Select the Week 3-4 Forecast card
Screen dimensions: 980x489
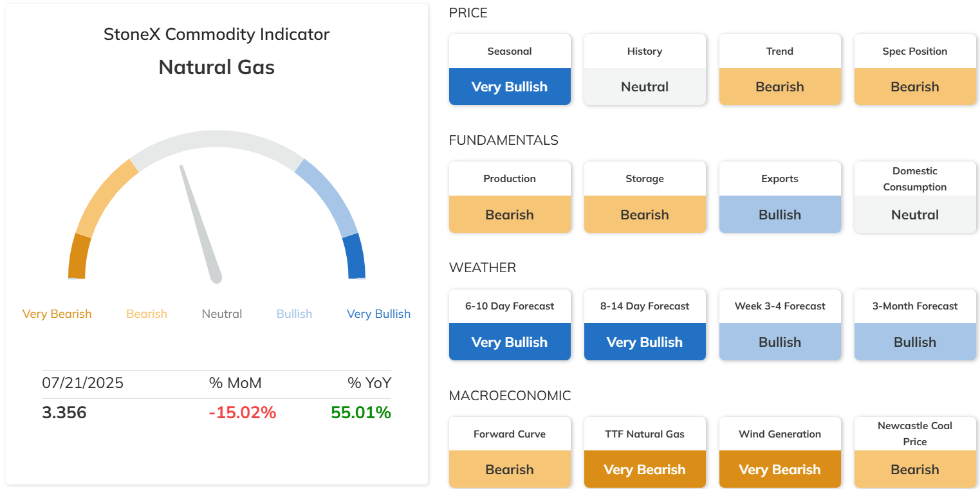(x=780, y=325)
